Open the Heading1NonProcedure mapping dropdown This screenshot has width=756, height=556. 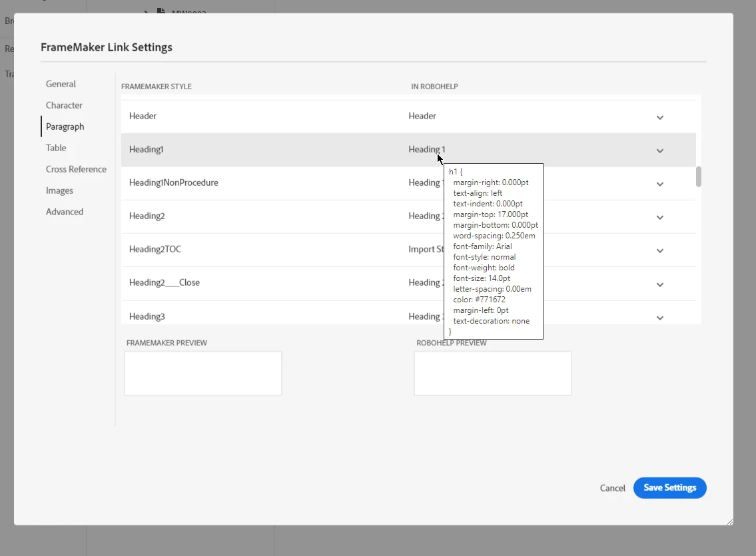[660, 184]
